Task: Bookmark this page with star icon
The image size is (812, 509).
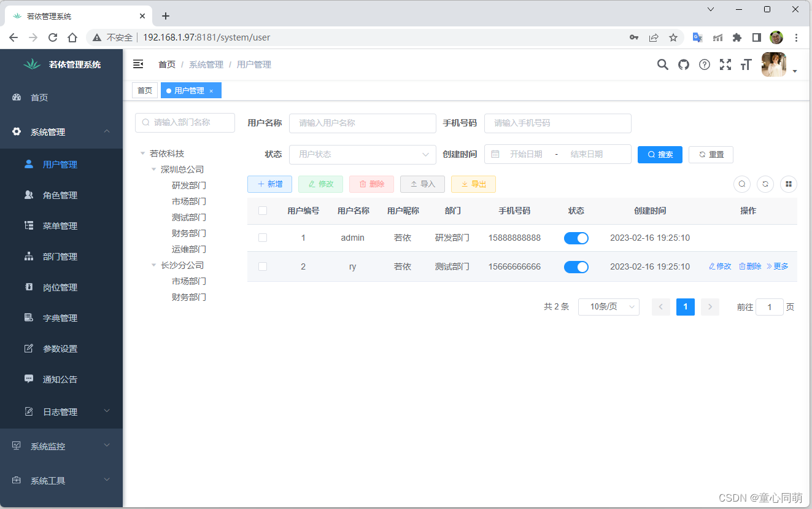Action: tap(673, 37)
